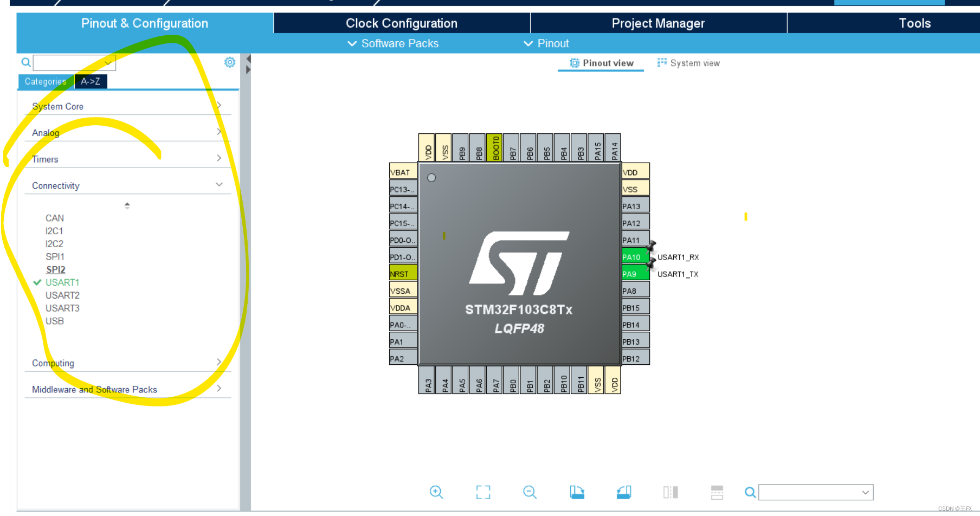Switch to Pinout & Configuration tab
The height and width of the screenshot is (516, 980).
(145, 23)
